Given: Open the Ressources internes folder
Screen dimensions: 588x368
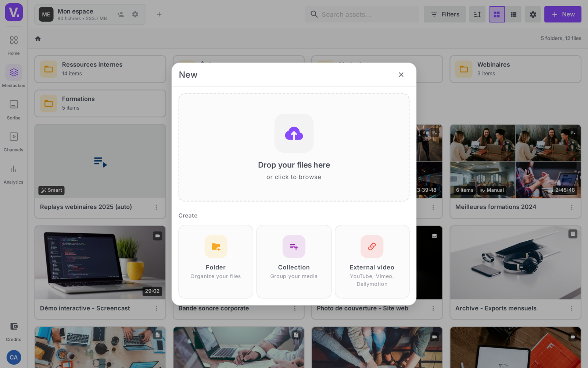Looking at the screenshot, I should pyautogui.click(x=100, y=69).
